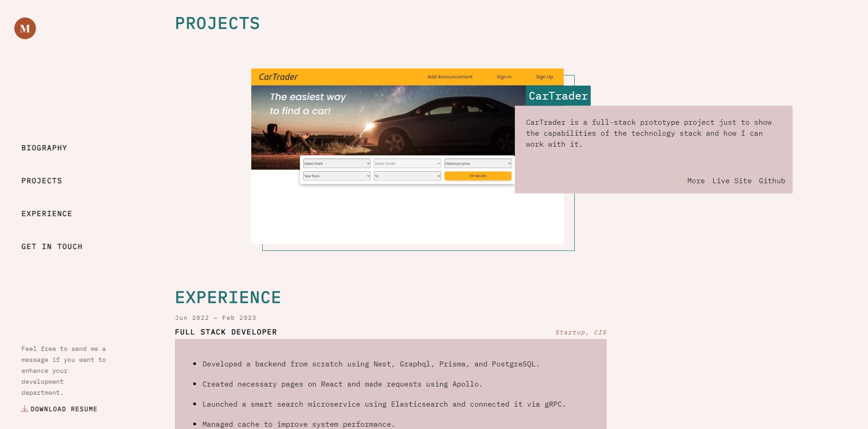Viewport: 868px width, 429px height.
Task: Expand the To year dropdown
Action: 407,176
